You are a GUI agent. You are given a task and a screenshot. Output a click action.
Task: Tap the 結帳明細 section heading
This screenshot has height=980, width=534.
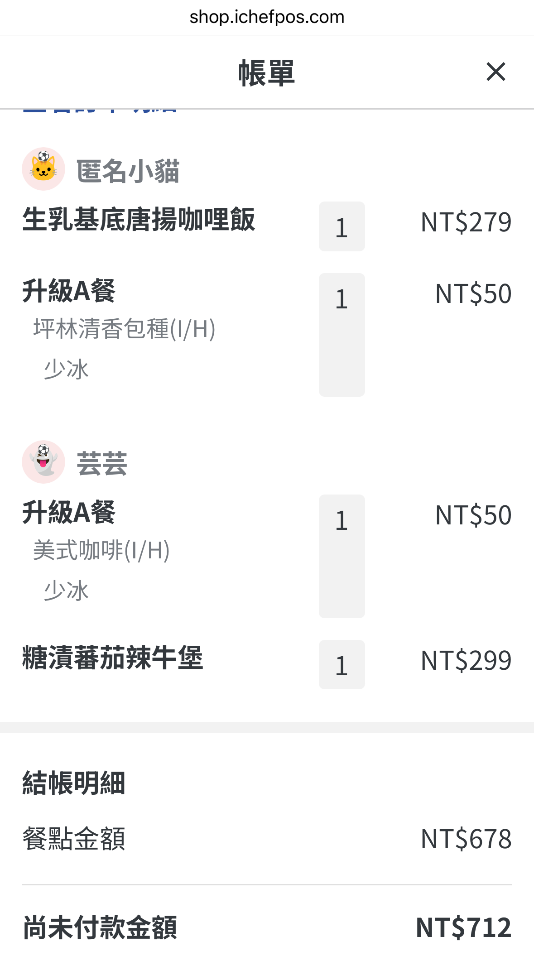(74, 783)
